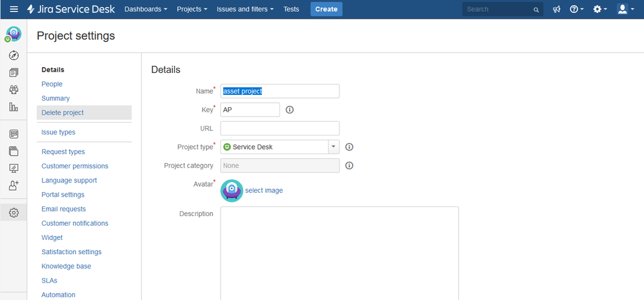Image resolution: width=644 pixels, height=300 pixels.
Task: Open the Summary settings page
Action: [55, 99]
